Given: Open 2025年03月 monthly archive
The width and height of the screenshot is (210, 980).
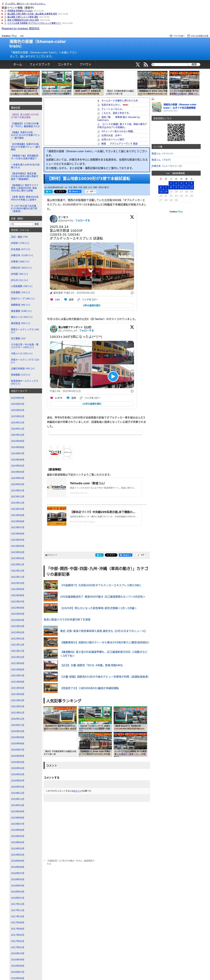Looking at the screenshot, I should coord(17,404).
